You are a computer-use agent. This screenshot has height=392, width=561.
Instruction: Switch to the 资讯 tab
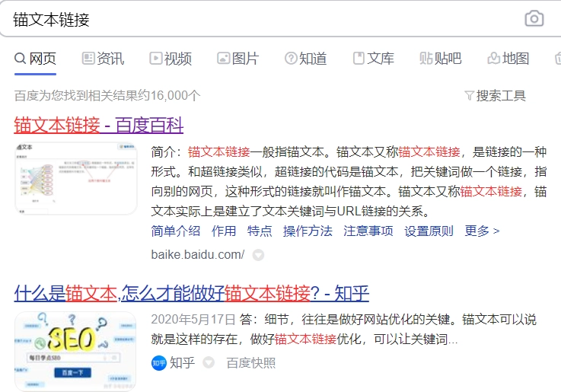(103, 59)
